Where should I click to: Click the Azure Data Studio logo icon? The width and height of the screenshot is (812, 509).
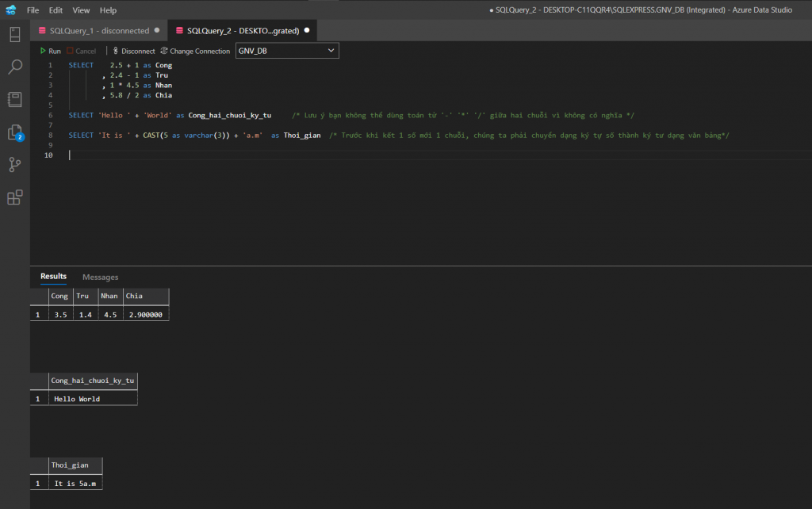click(10, 10)
